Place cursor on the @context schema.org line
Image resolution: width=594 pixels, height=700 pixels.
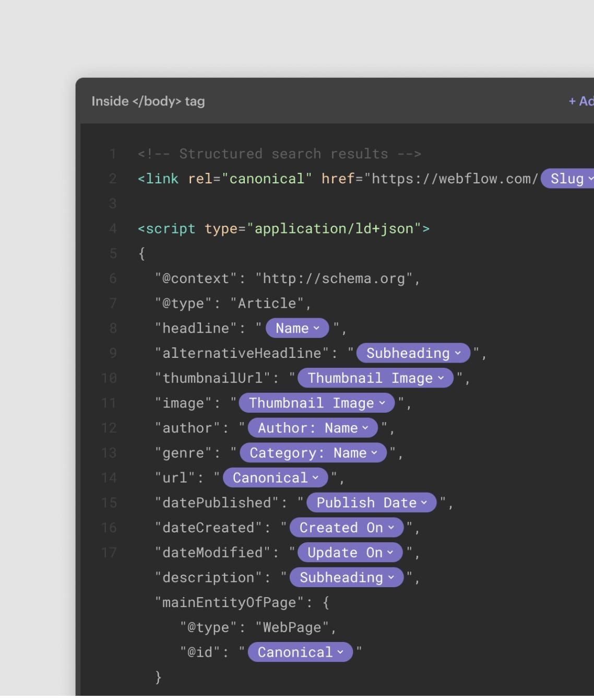pyautogui.click(x=287, y=278)
